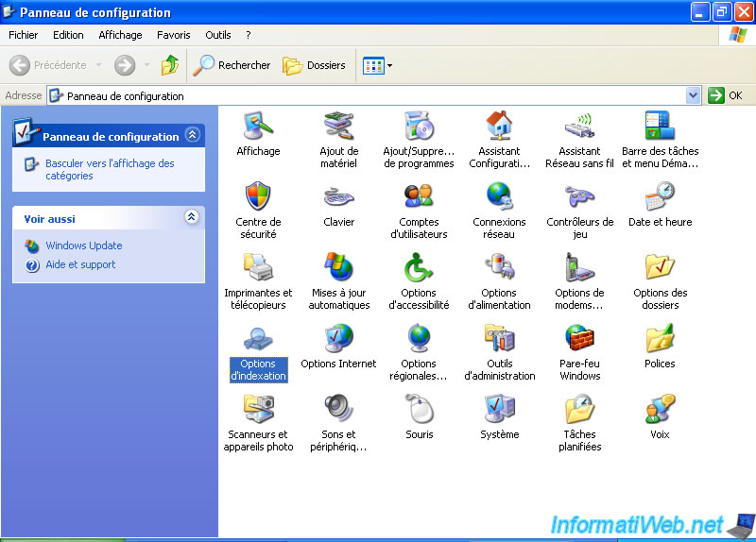Open Centre de sécurité
Image resolution: width=756 pixels, height=542 pixels.
pos(258,211)
